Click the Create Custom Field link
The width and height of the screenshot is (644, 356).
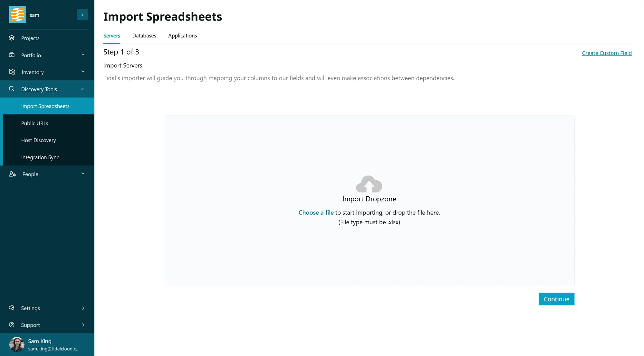pyautogui.click(x=607, y=53)
